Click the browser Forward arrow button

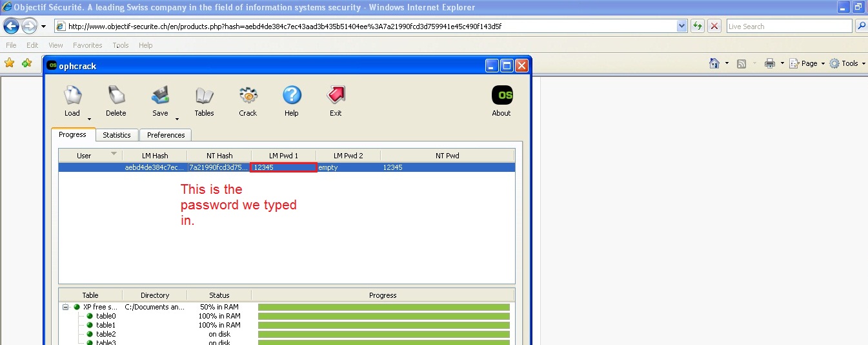pos(29,26)
